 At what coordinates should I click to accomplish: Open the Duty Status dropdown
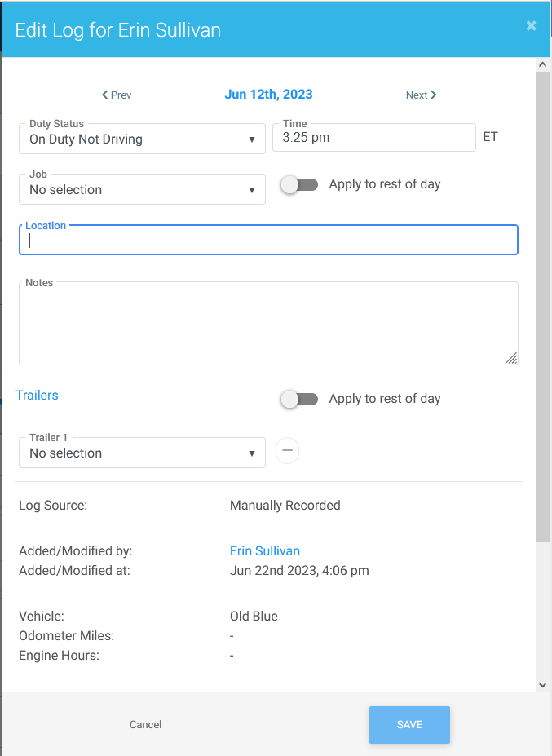click(x=142, y=139)
